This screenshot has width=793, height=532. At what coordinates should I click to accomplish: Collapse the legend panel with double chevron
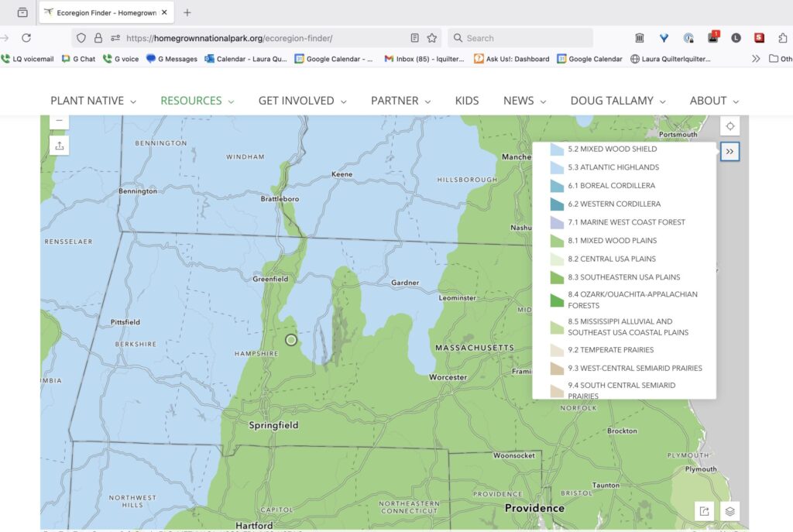click(729, 152)
